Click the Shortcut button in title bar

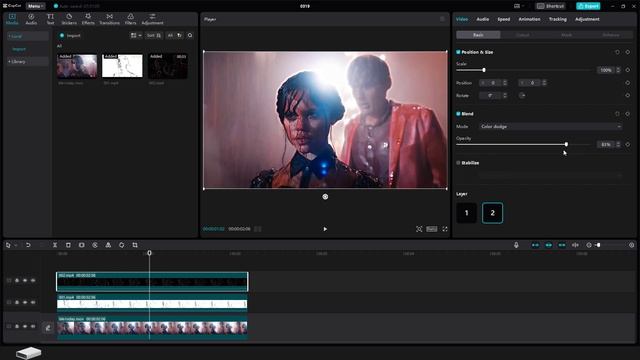click(x=550, y=6)
